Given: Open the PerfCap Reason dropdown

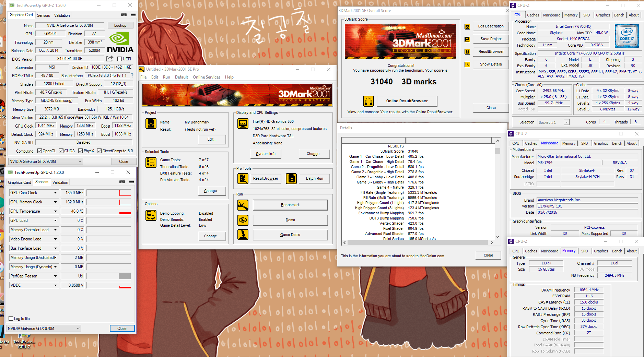Looking at the screenshot, I should click(x=55, y=276).
